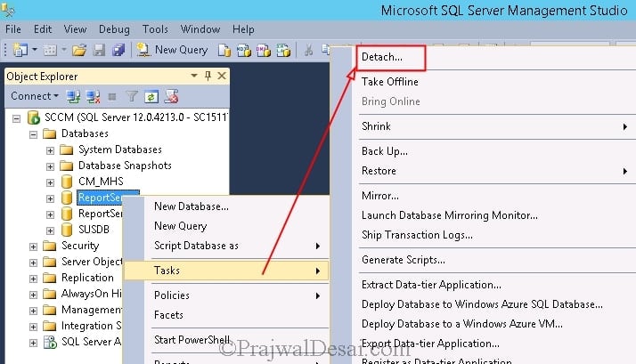Screen dimensions: 636x364
Task: Select New Database... in context menu
Action: 191,206
